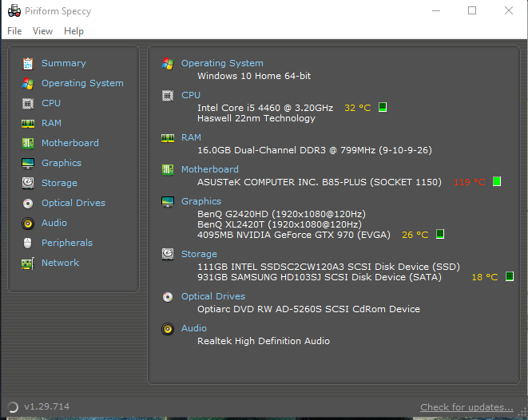Click the Optical Drives disc icon in sidebar
The width and height of the screenshot is (528, 420).
(28, 204)
